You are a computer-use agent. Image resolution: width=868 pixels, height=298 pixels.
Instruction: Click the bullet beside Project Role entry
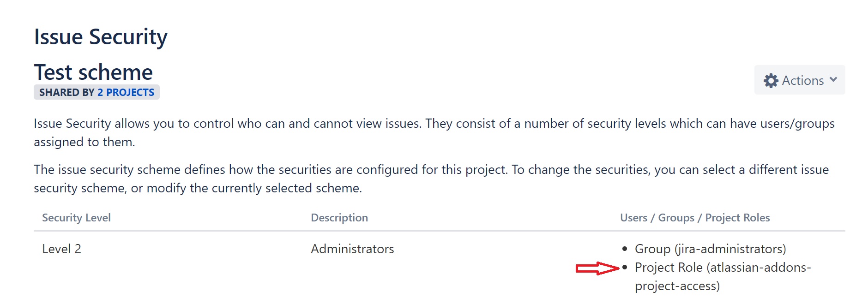(624, 267)
